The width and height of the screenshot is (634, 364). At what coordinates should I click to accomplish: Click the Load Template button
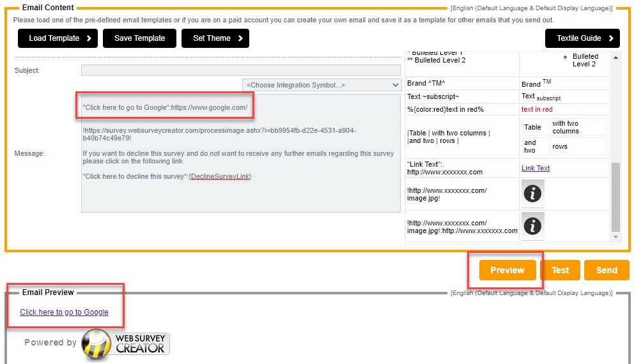[x=58, y=38]
